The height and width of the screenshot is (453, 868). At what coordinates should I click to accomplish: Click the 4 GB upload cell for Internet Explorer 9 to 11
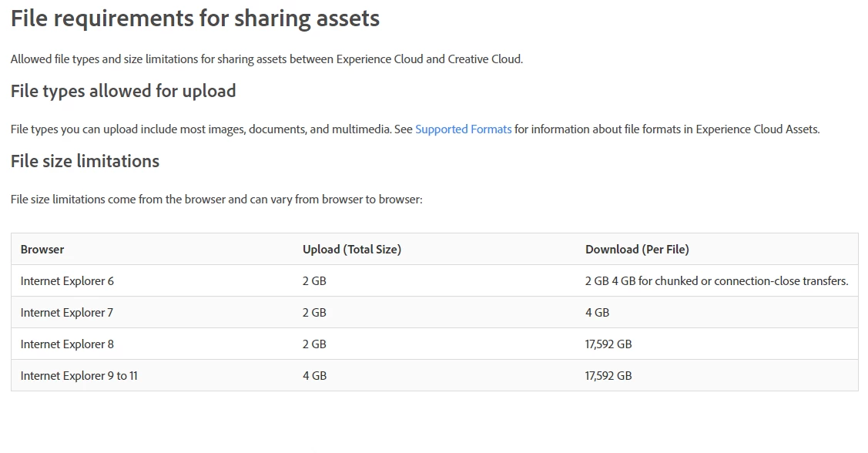(314, 376)
